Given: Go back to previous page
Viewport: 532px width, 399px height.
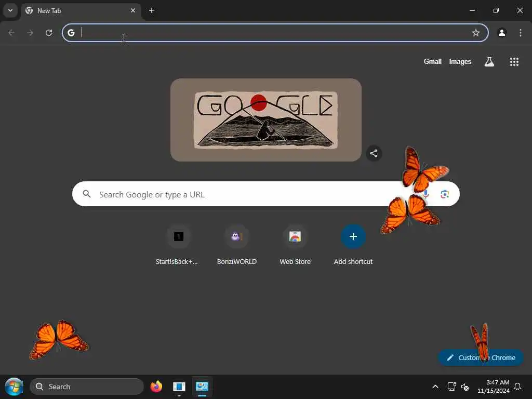Looking at the screenshot, I should pyautogui.click(x=11, y=33).
